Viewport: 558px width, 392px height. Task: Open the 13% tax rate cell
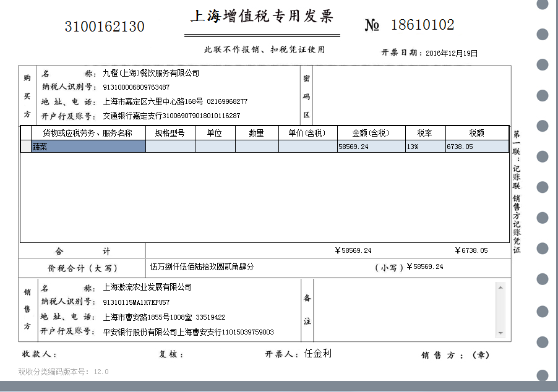425,147
